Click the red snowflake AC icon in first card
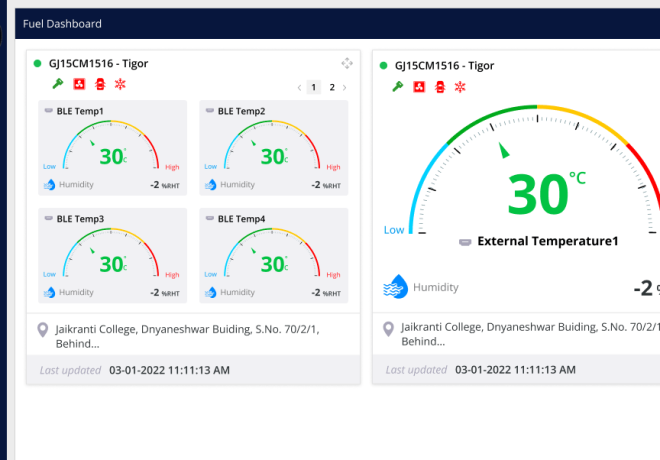660x460 pixels. 119,85
